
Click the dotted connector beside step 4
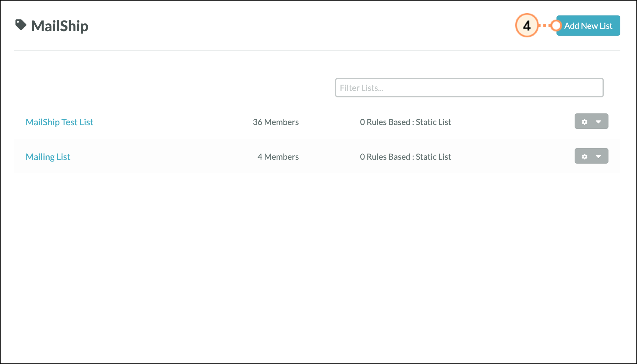tap(544, 26)
